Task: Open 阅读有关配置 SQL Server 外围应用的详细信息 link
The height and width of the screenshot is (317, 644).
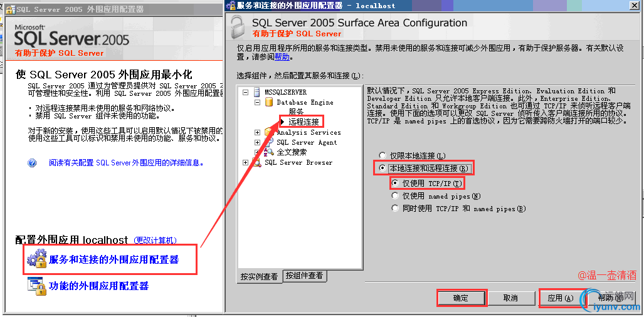Action: [127, 163]
